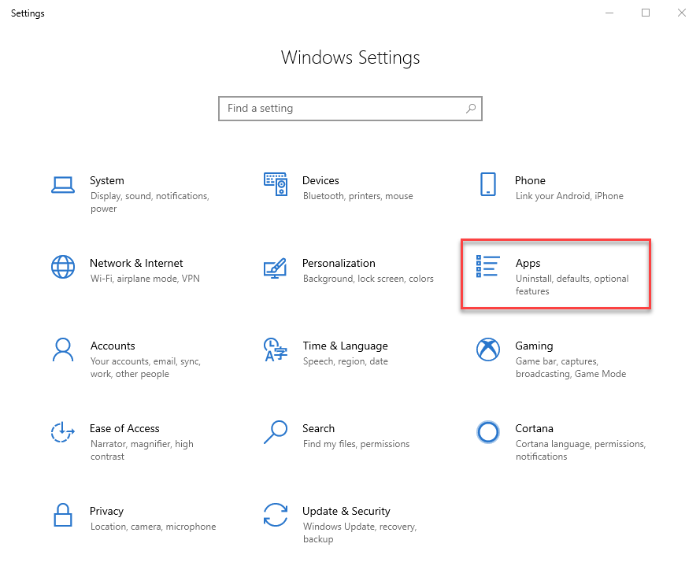700x588 pixels.
Task: Select the Accounts person icon
Action: tap(63, 349)
